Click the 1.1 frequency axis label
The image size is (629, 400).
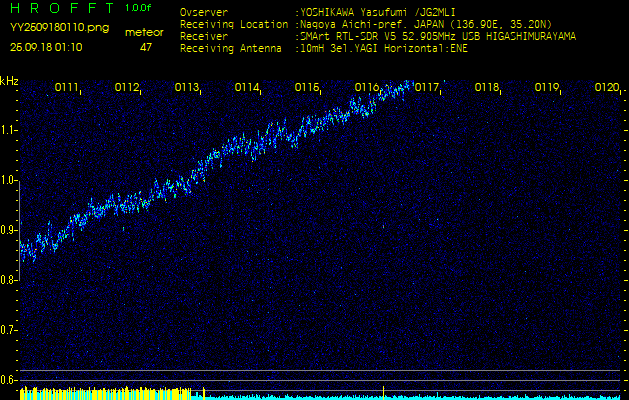click(9, 130)
